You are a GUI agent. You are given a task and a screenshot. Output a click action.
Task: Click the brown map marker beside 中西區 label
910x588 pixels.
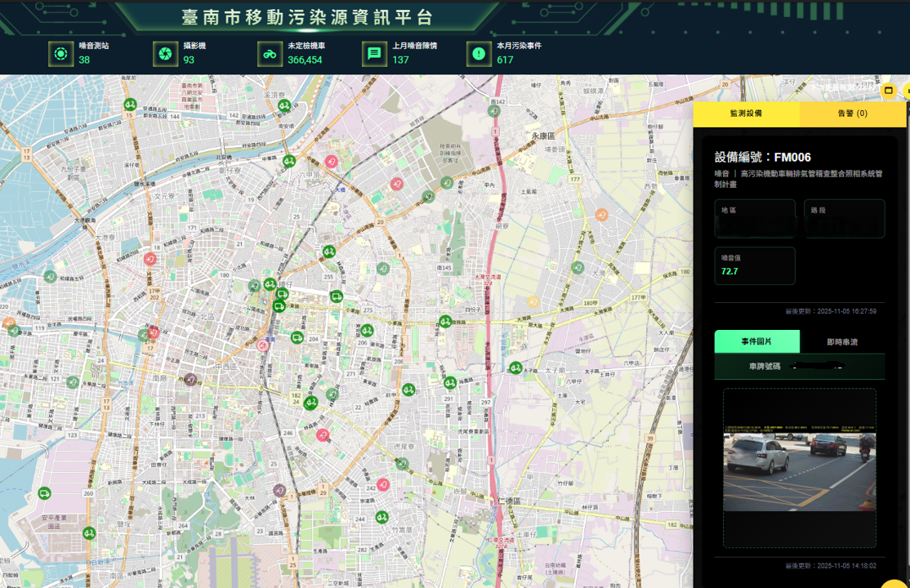190,380
